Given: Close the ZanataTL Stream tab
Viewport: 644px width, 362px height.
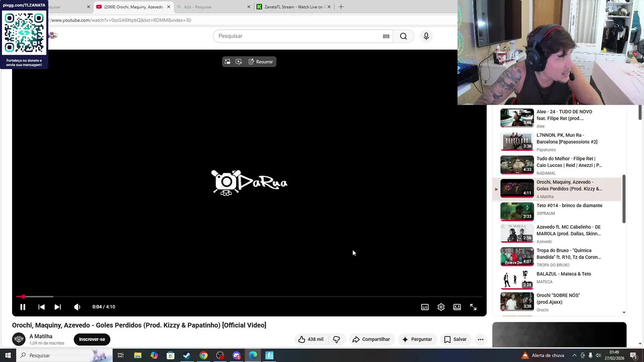Looking at the screenshot, I should [329, 7].
